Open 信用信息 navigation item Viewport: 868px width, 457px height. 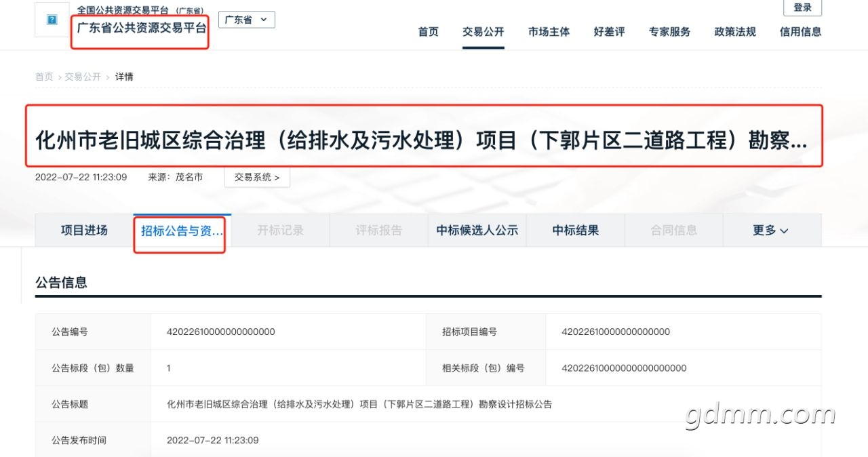pos(800,32)
